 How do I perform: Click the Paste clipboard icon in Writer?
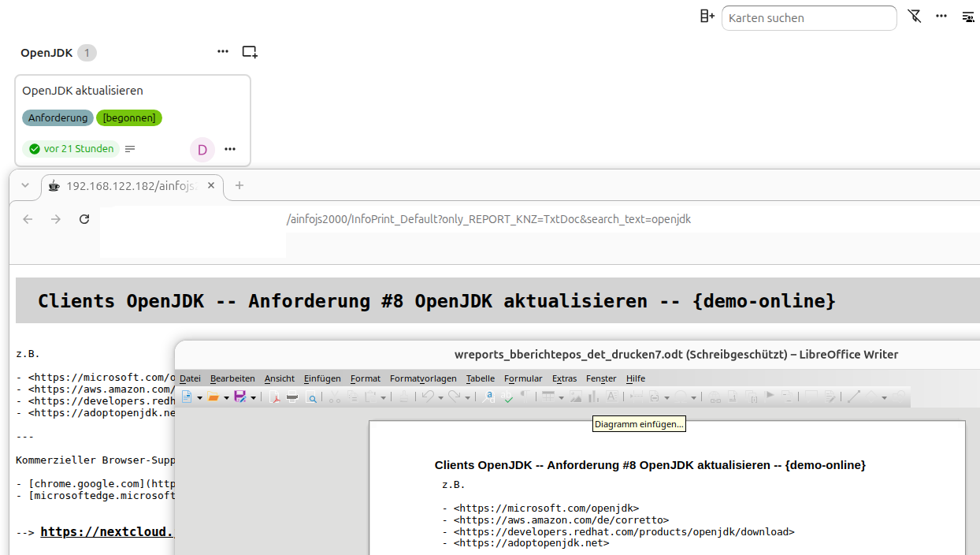click(x=370, y=397)
